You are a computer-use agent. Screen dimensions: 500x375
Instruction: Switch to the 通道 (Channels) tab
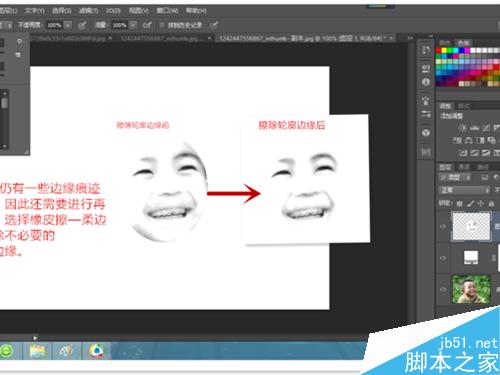(464, 167)
